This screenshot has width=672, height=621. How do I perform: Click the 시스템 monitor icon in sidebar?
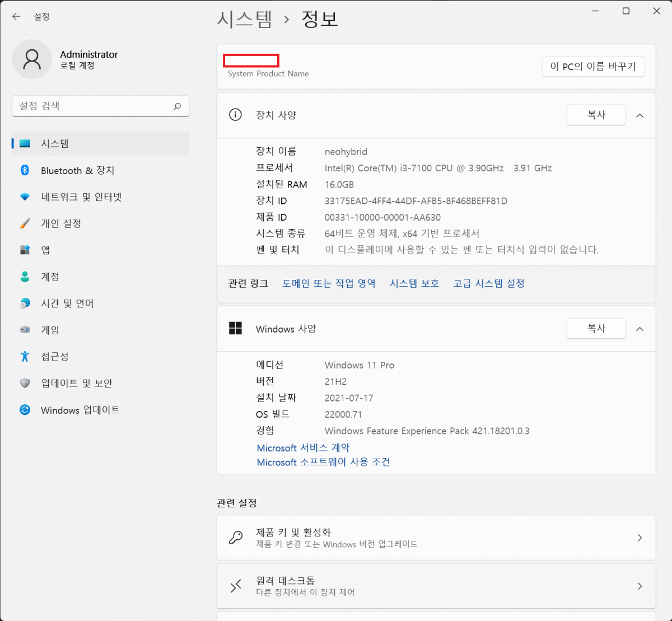[x=25, y=143]
